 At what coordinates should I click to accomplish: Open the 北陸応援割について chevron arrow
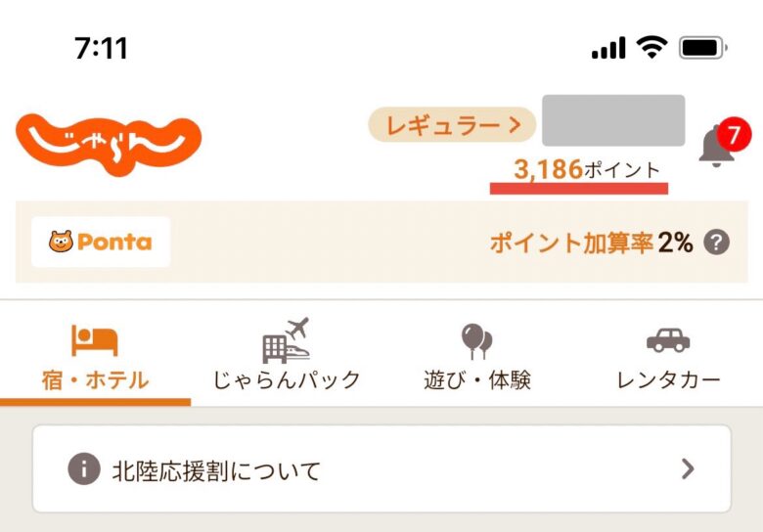tap(688, 469)
